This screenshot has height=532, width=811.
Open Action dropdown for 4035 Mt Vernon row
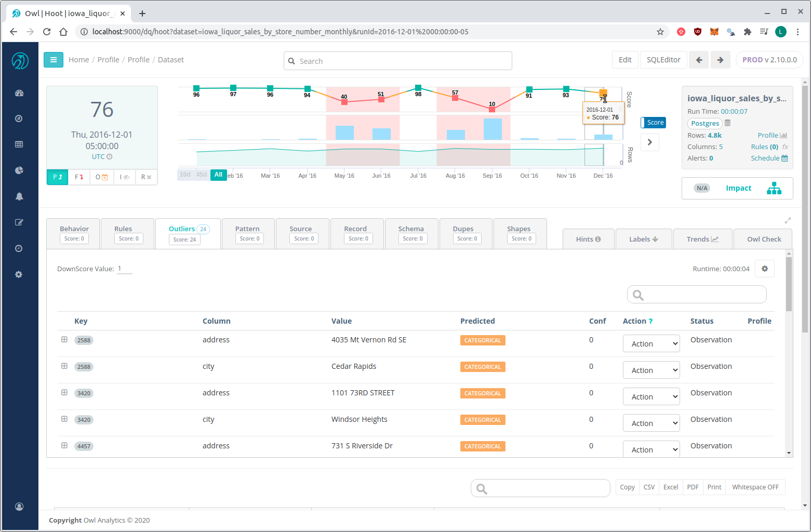tap(651, 344)
